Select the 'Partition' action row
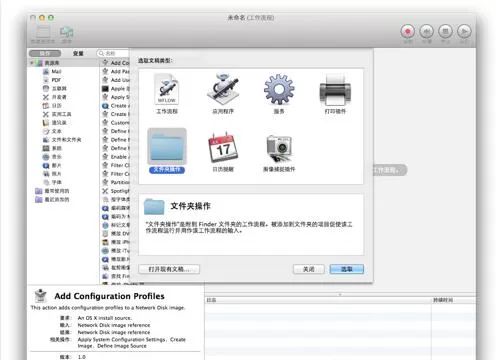Viewport: 501px width, 360px height. coord(115,182)
